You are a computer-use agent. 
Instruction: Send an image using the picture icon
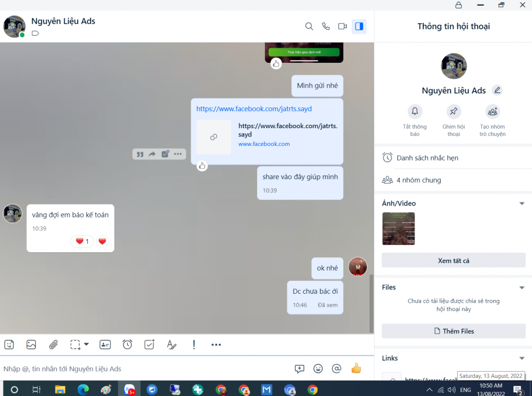point(31,344)
